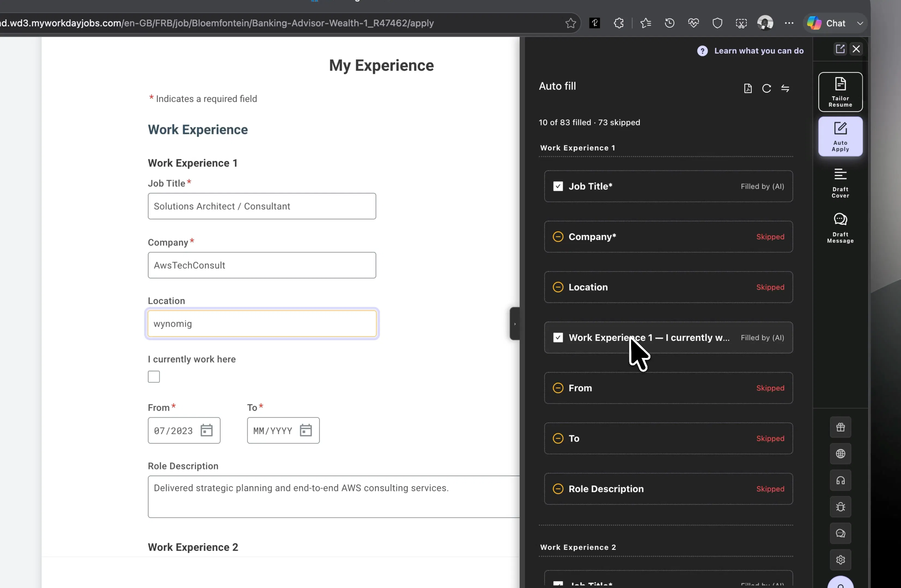The image size is (901, 588).
Task: Toggle the skipped Company field in panel
Action: point(558,237)
